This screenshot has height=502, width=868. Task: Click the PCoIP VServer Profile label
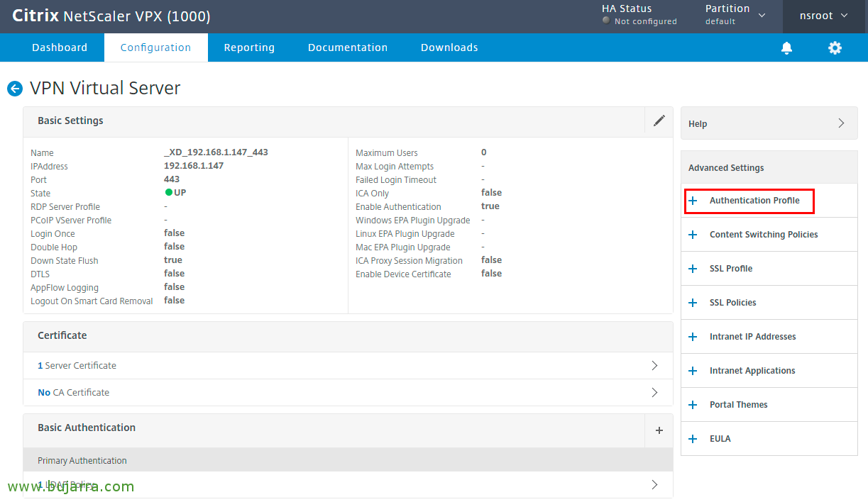click(x=71, y=221)
